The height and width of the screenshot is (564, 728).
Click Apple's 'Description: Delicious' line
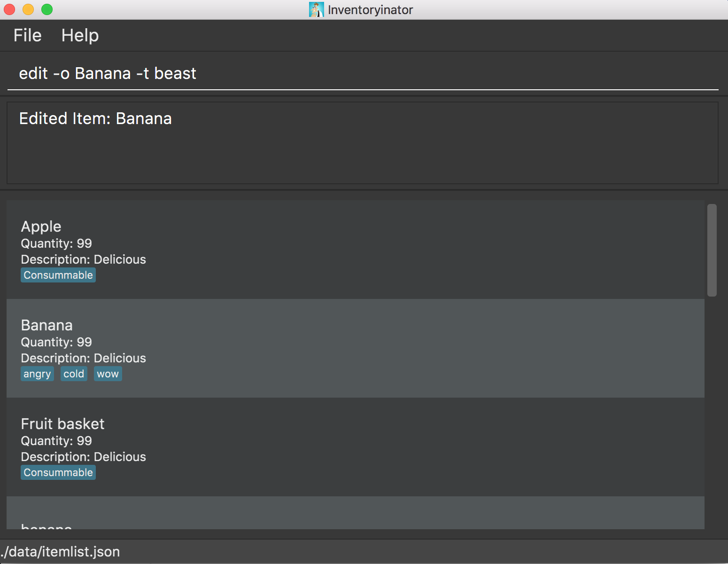click(84, 259)
